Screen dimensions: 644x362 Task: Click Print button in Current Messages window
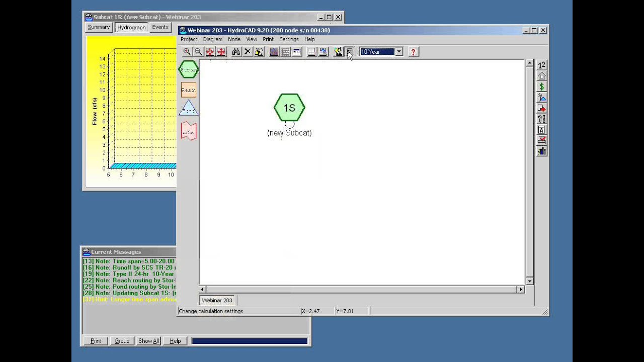coord(96,341)
